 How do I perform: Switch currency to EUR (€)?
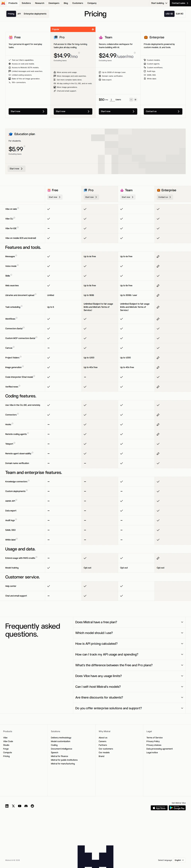coord(180,14)
